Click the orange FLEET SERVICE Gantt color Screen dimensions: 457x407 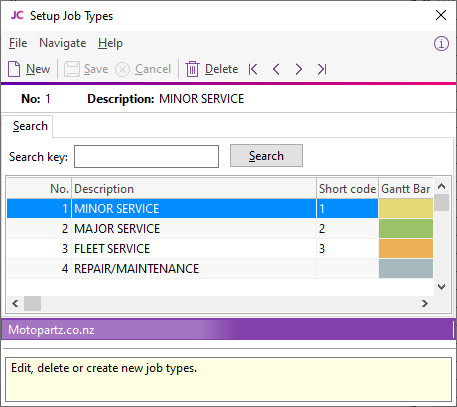406,249
